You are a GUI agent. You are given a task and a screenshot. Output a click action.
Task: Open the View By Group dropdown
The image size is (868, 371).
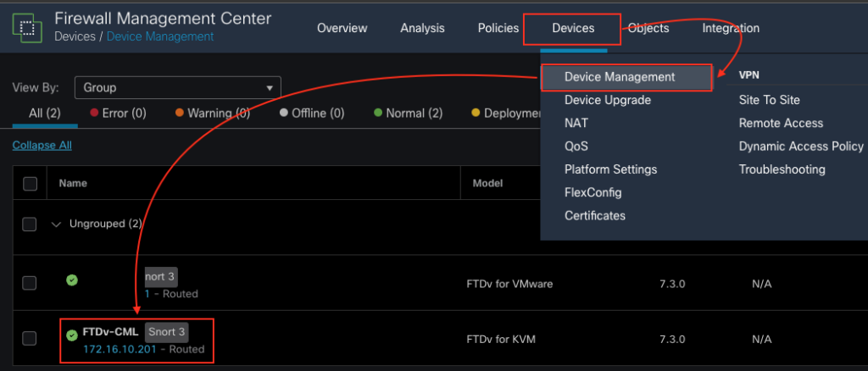(177, 87)
